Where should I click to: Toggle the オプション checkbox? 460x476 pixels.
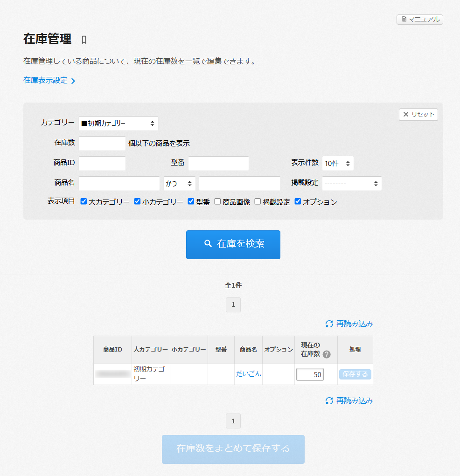click(298, 202)
